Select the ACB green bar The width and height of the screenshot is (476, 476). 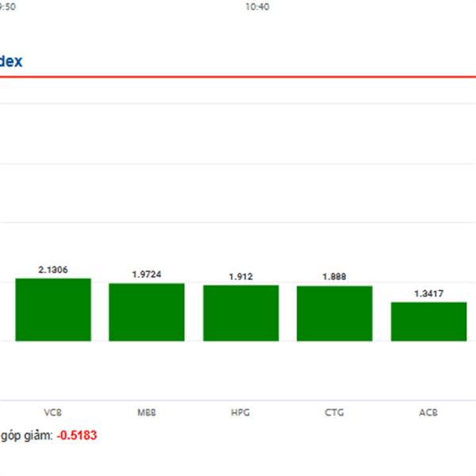pos(428,321)
